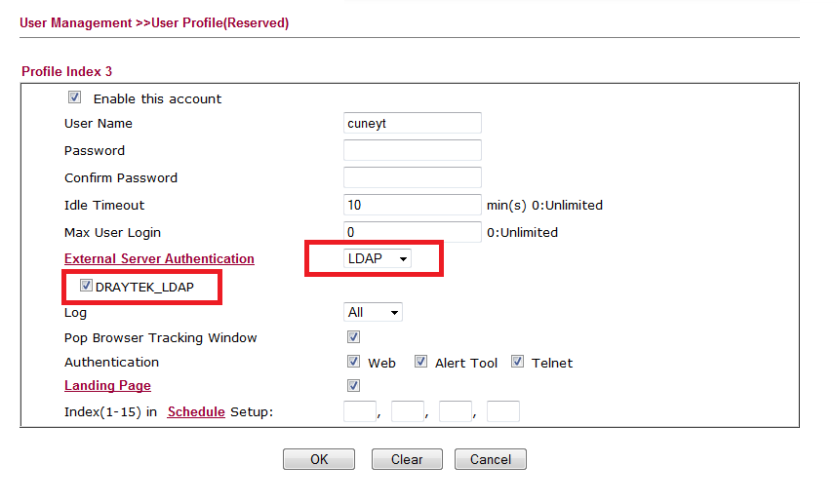The image size is (837, 504).
Task: Expand the Log dropdown set to All
Action: 374,312
